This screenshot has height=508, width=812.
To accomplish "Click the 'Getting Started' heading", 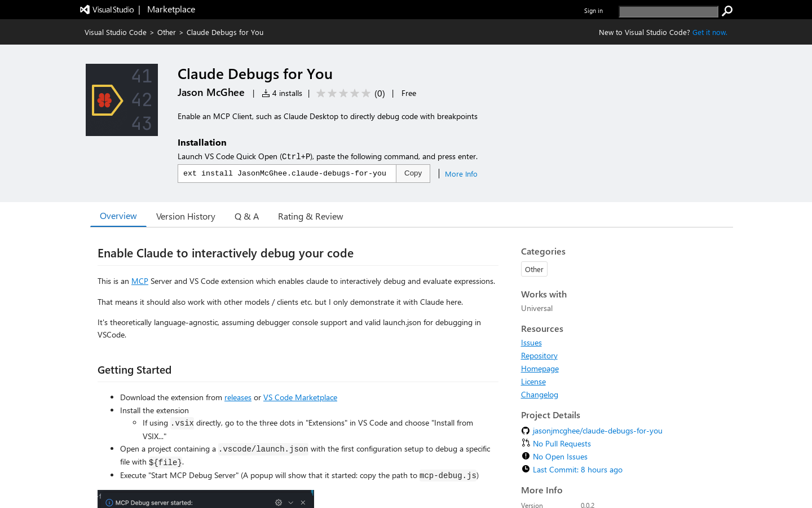I will 134,370.
